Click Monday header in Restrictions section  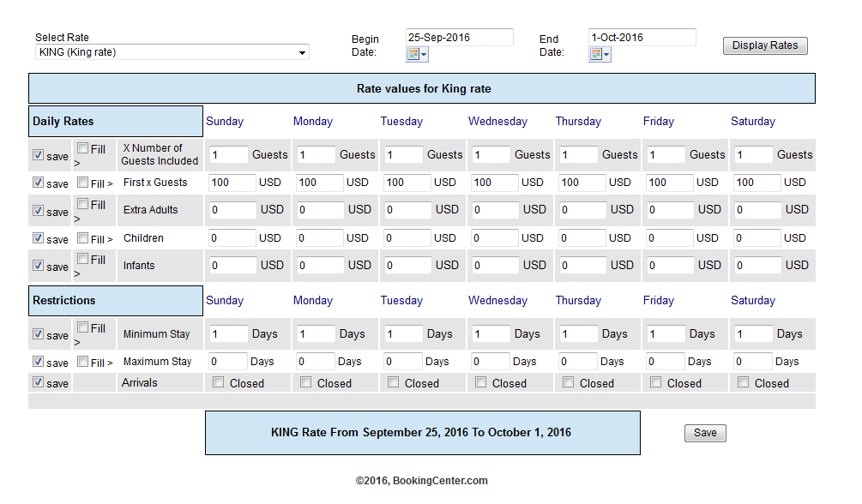[313, 301]
